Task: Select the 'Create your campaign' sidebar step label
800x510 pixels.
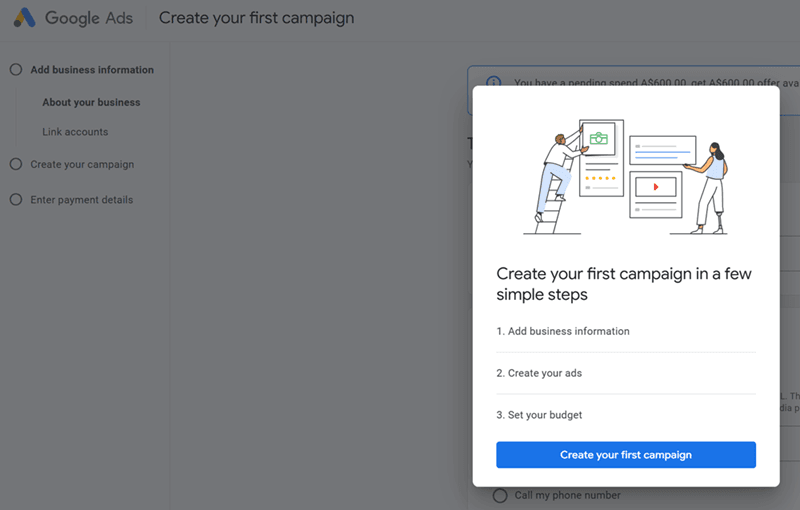Action: point(82,164)
